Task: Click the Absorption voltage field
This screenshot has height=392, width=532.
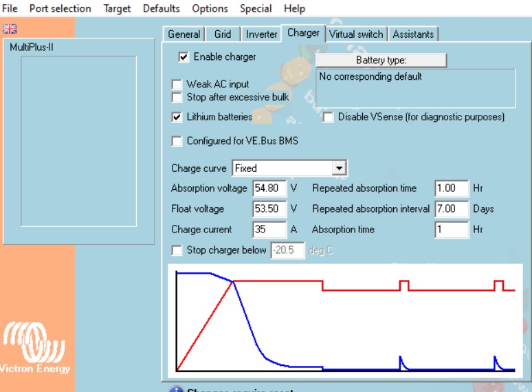Action: (x=269, y=188)
